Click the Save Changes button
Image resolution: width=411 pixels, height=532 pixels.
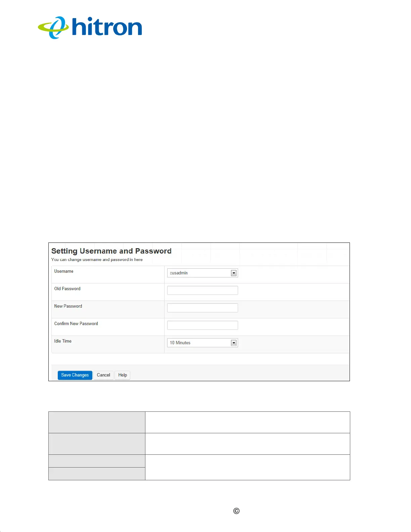75,375
